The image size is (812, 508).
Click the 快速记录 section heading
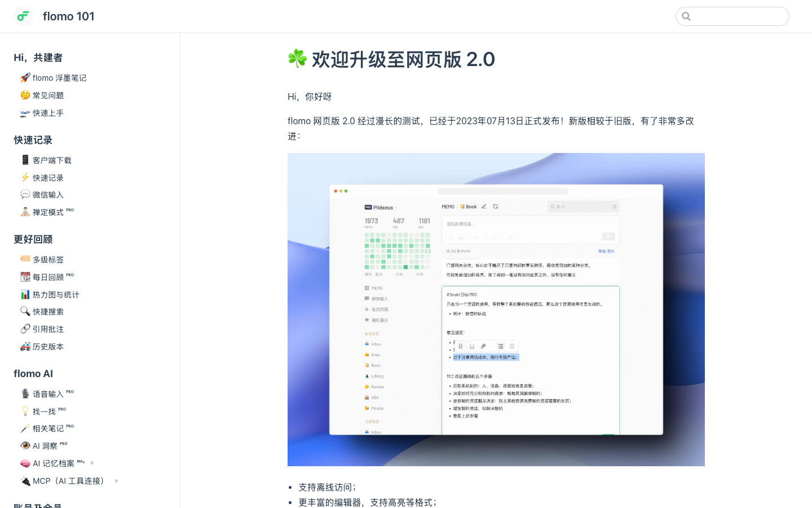point(33,140)
